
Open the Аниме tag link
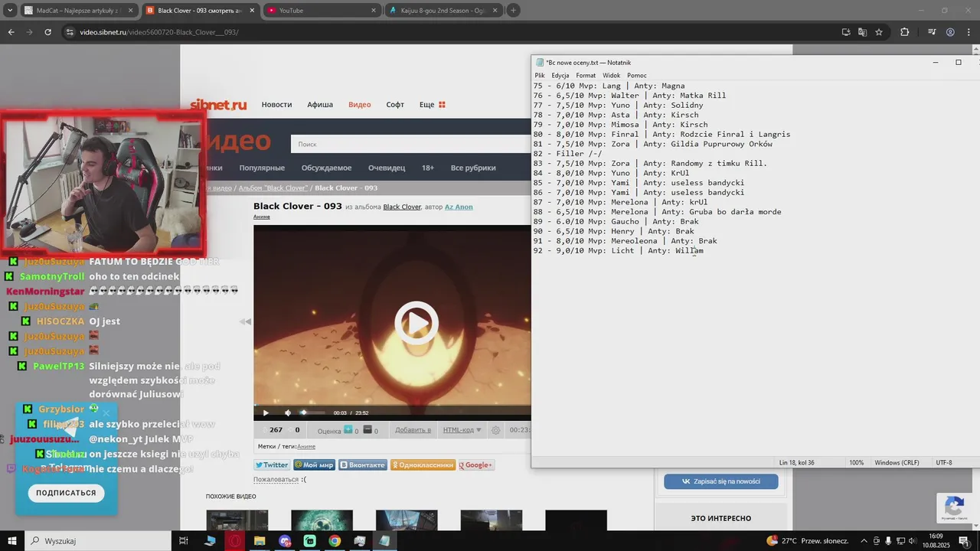306,446
